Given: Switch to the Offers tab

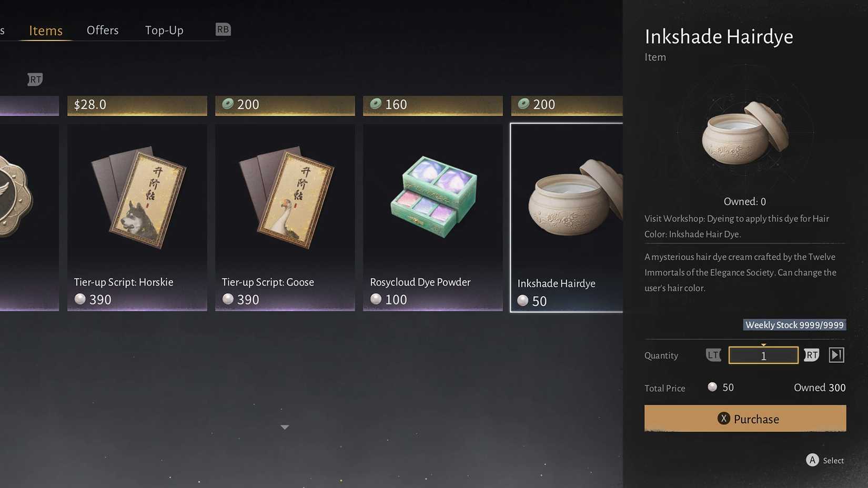Looking at the screenshot, I should point(103,30).
